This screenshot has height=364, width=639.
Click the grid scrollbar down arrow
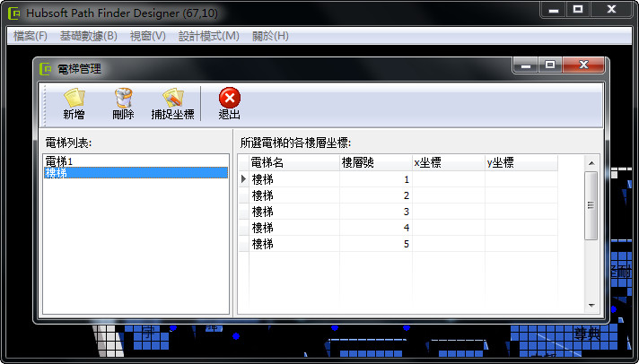click(591, 306)
